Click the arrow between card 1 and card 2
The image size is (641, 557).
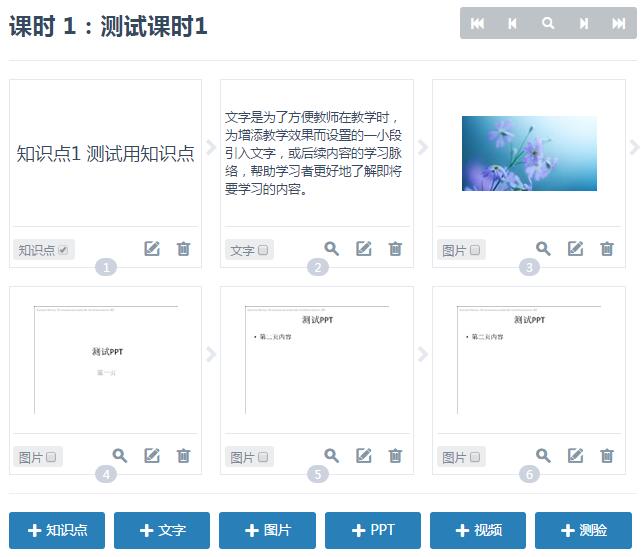[x=211, y=148]
